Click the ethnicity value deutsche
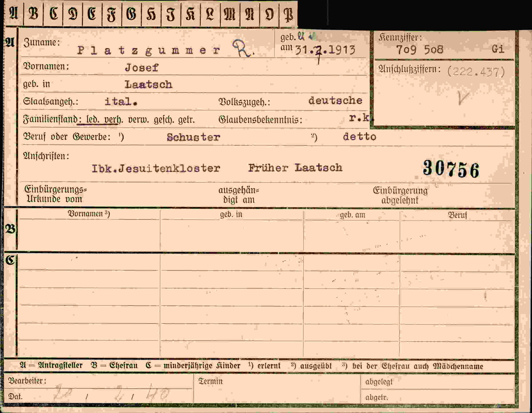Image resolution: width=532 pixels, height=413 pixels. point(335,100)
